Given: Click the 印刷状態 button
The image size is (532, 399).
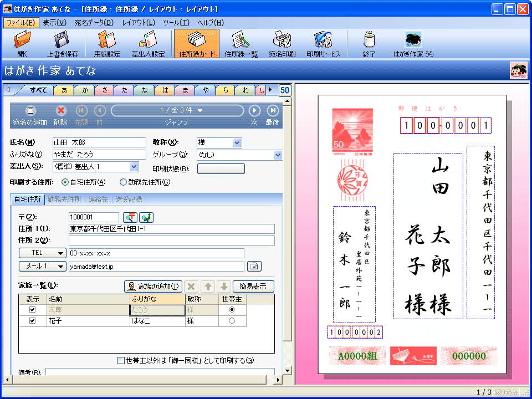Looking at the screenshot, I should tap(221, 168).
